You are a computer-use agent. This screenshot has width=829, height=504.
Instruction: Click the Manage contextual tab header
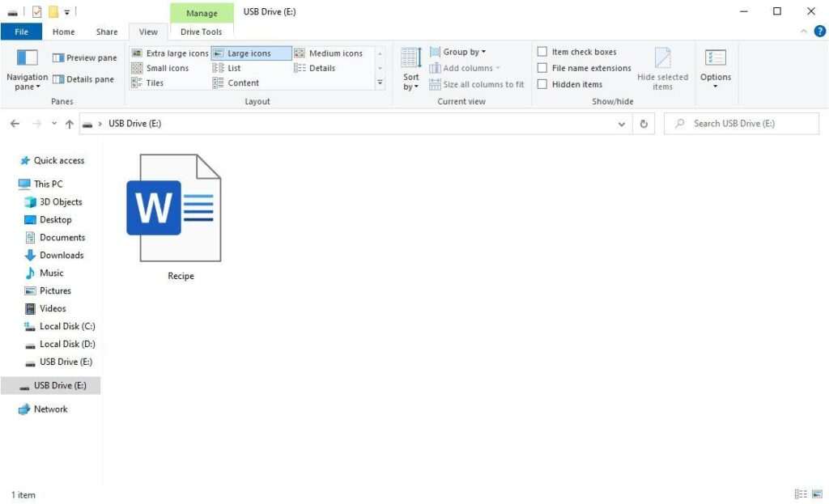pos(202,13)
